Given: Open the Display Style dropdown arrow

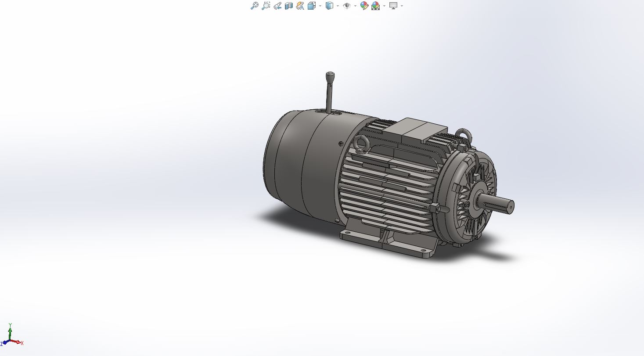Looking at the screenshot, I should [x=338, y=6].
